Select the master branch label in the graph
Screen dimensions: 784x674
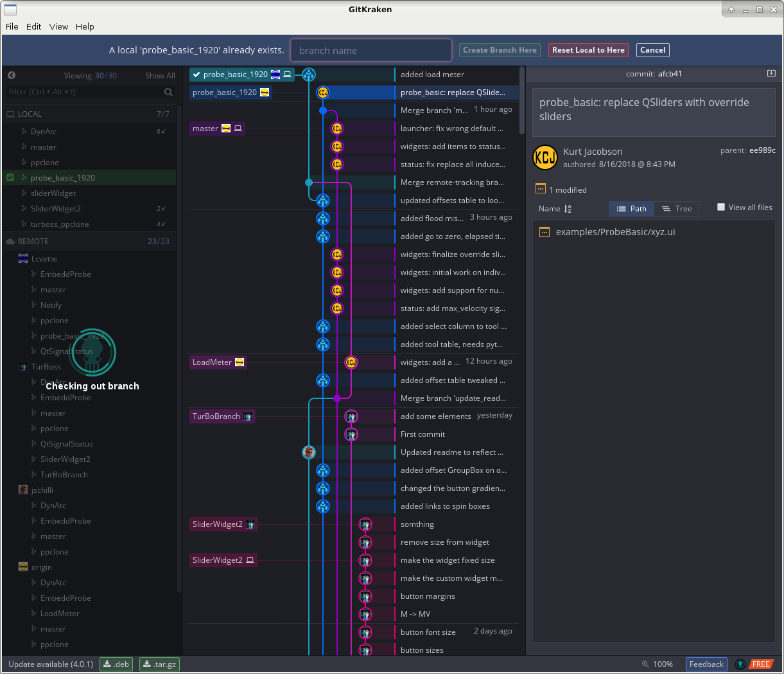(217, 129)
